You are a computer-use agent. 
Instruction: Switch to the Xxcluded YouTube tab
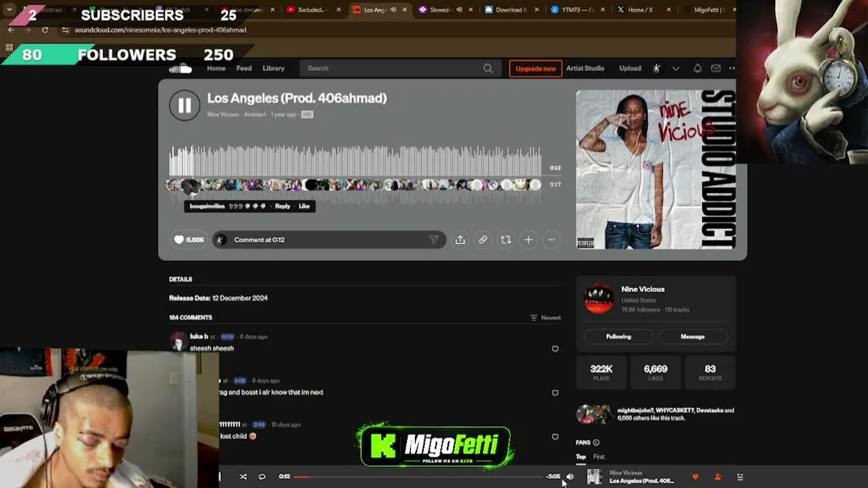point(312,10)
